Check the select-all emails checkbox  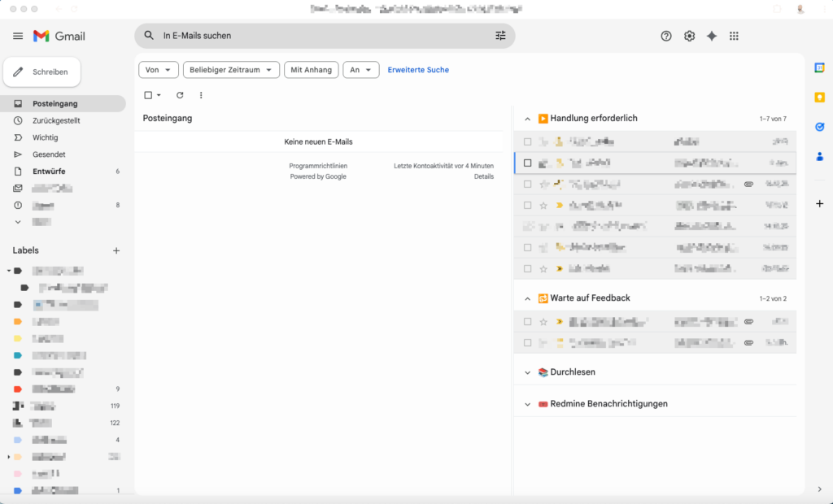tap(146, 95)
